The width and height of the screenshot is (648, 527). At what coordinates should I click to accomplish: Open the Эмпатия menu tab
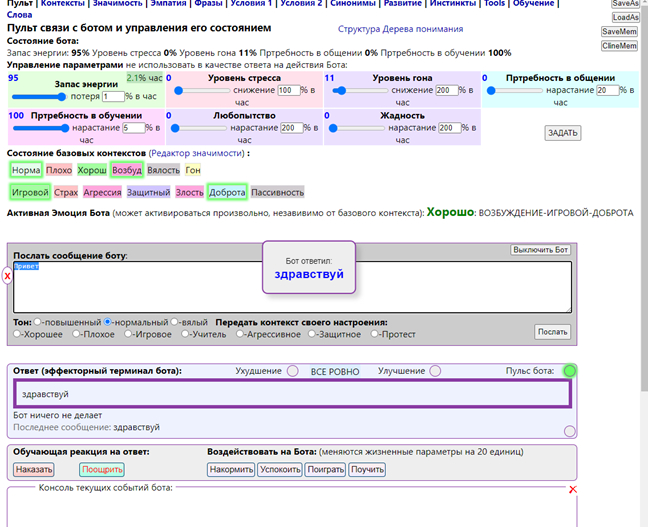(x=168, y=3)
